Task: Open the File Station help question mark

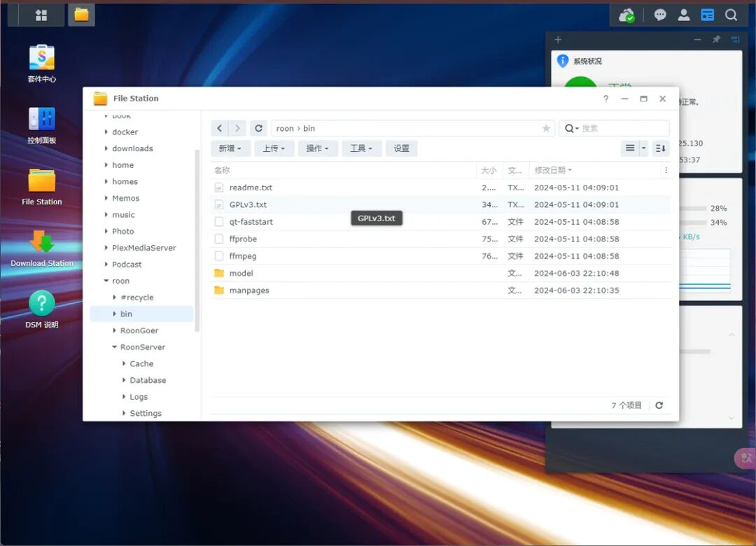Action: (605, 99)
